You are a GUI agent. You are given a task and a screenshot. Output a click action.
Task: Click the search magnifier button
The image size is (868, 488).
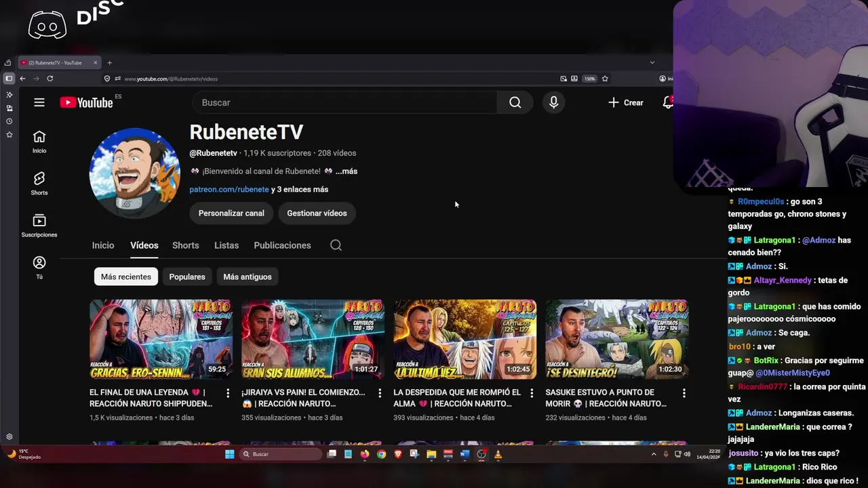pos(515,102)
